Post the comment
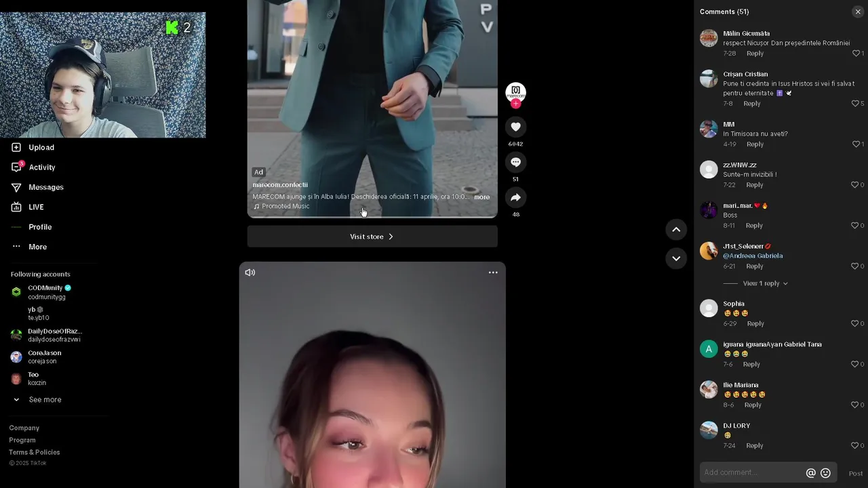 point(856,474)
